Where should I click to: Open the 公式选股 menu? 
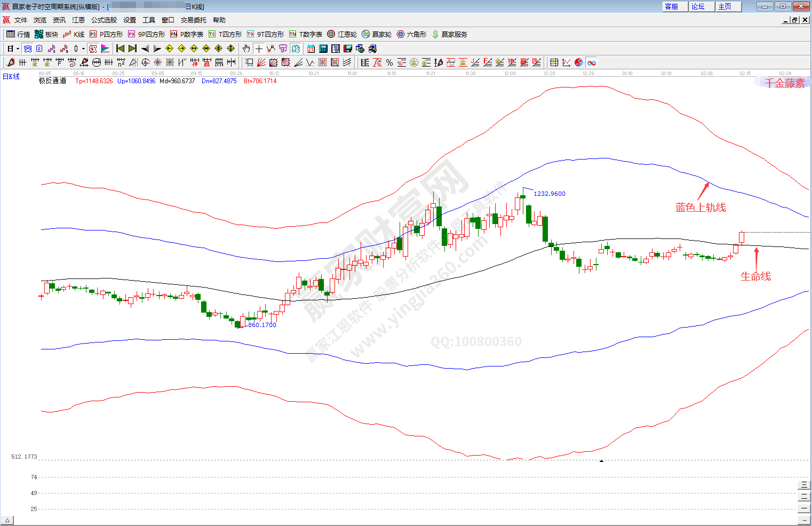[104, 20]
